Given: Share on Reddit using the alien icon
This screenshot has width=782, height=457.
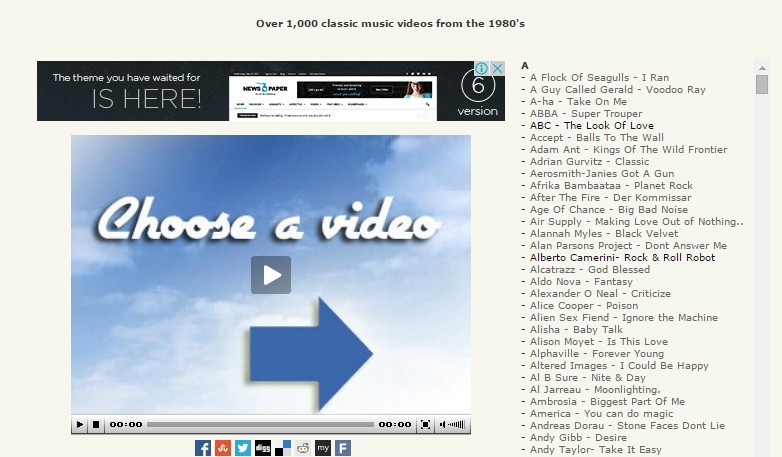Looking at the screenshot, I should [x=303, y=448].
